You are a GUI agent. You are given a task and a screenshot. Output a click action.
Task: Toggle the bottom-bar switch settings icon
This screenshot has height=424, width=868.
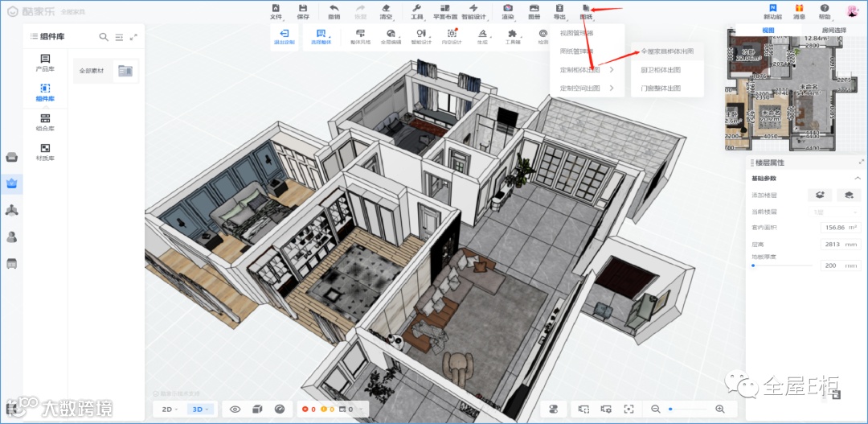coord(554,409)
